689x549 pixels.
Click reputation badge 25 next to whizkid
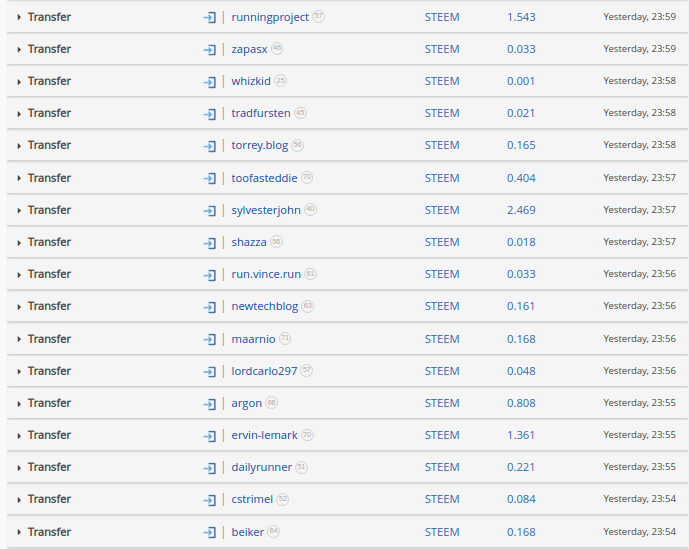click(x=280, y=80)
